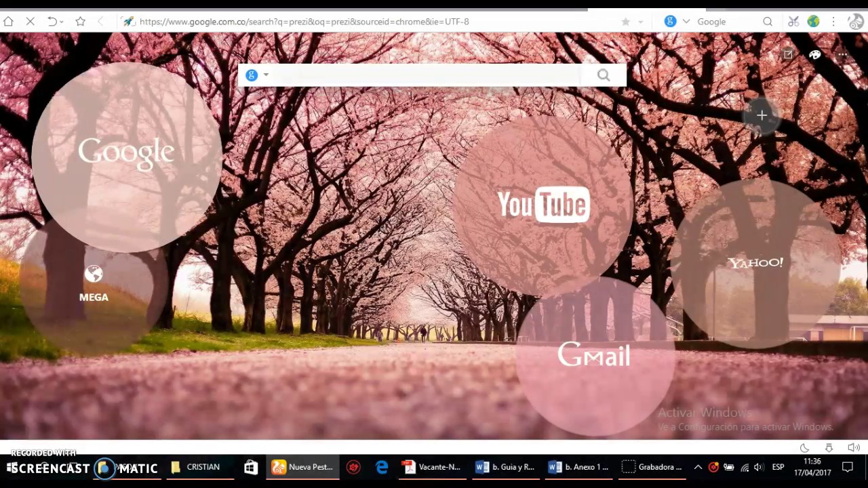Open the Windows Action Center notifications
Screen dimensions: 868x488
(848, 467)
